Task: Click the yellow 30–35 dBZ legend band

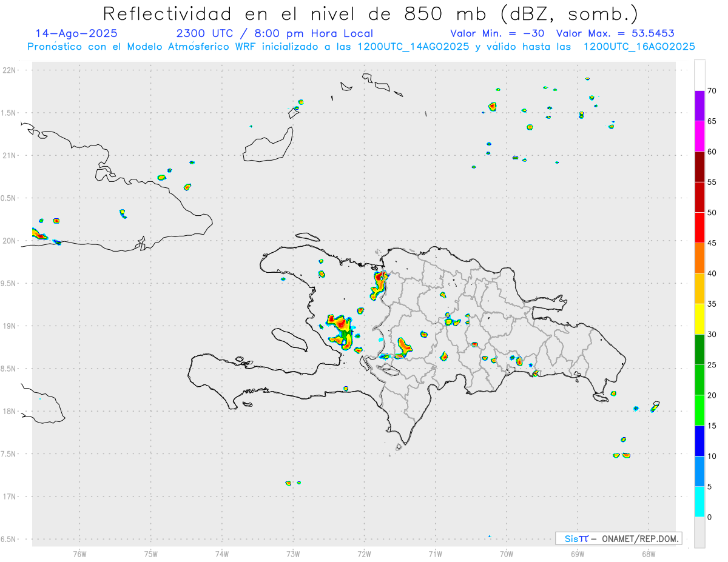Action: [x=699, y=319]
